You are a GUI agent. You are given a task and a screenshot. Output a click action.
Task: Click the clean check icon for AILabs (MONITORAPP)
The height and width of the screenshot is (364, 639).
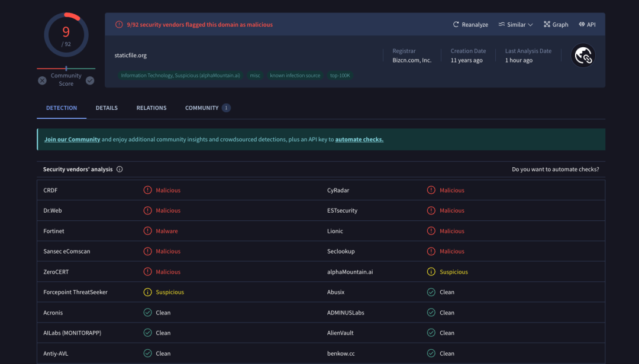click(x=147, y=333)
